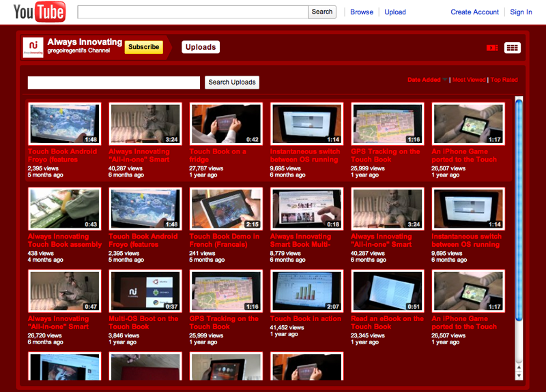Open the Upload page
The width and height of the screenshot is (546, 392).
click(395, 12)
